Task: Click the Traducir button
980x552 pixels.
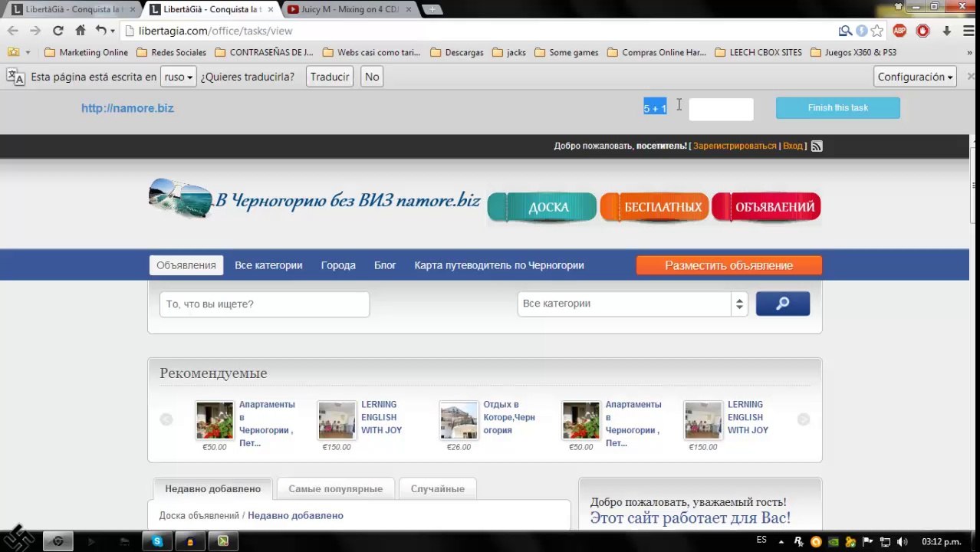Action: (x=330, y=77)
